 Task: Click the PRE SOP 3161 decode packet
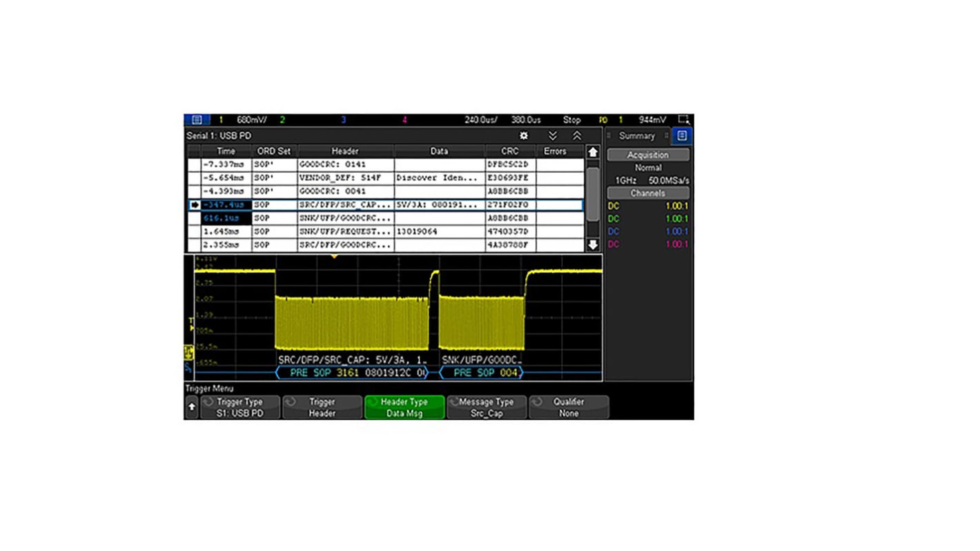[x=352, y=373]
